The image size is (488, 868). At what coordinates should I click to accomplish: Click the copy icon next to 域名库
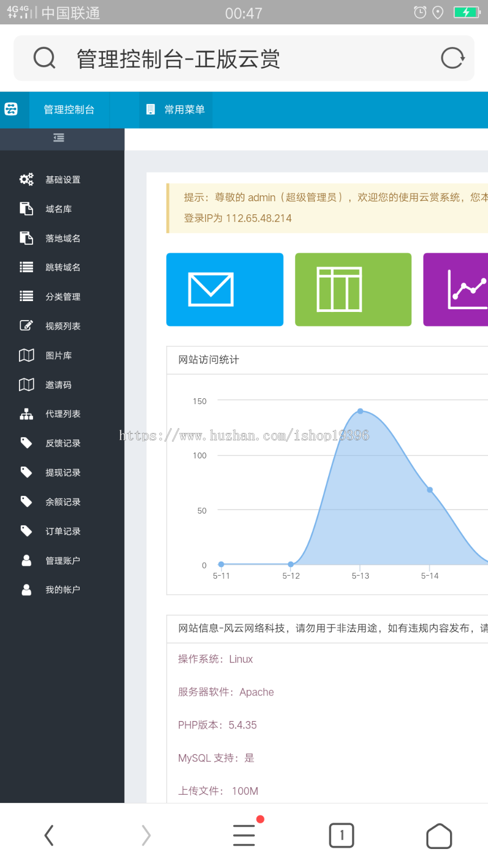[27, 208]
